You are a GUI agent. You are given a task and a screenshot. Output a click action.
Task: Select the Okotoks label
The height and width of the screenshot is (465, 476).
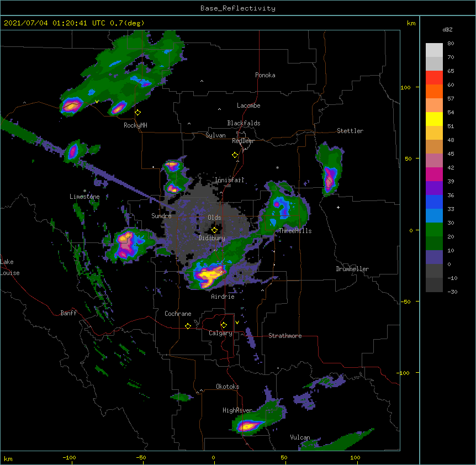228,387
